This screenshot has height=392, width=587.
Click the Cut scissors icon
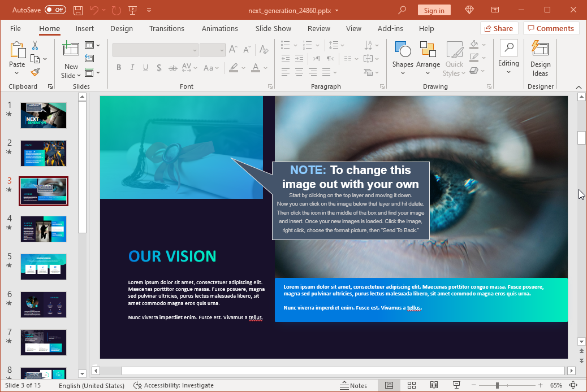coord(35,45)
